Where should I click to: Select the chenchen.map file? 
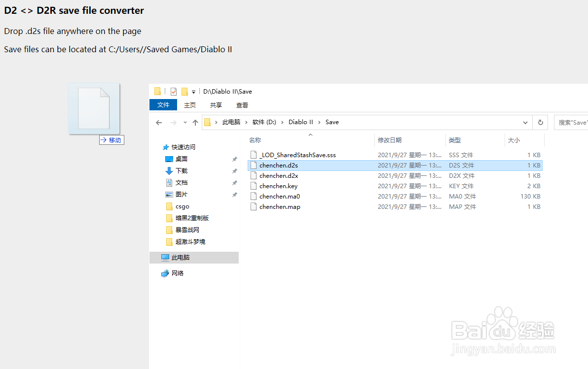coord(395,207)
